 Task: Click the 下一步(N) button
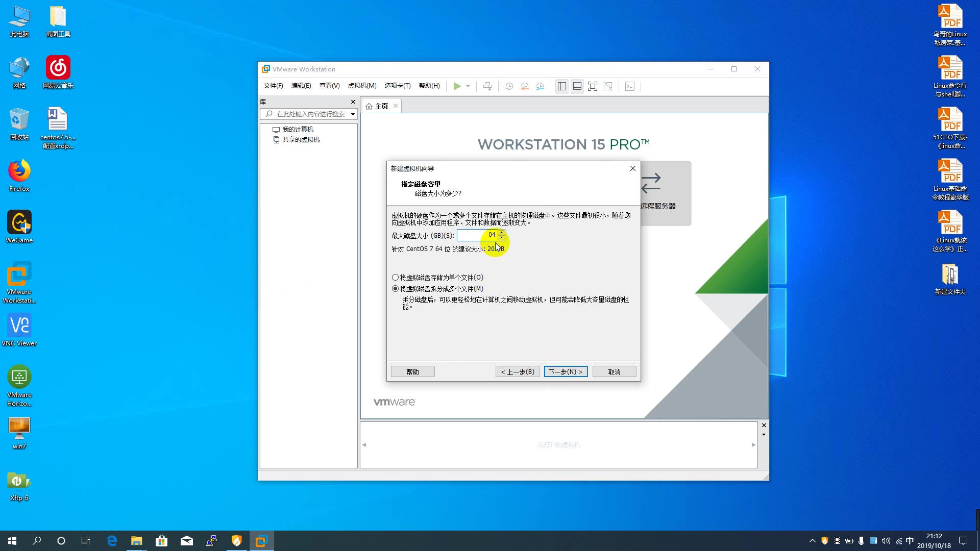[x=566, y=372]
